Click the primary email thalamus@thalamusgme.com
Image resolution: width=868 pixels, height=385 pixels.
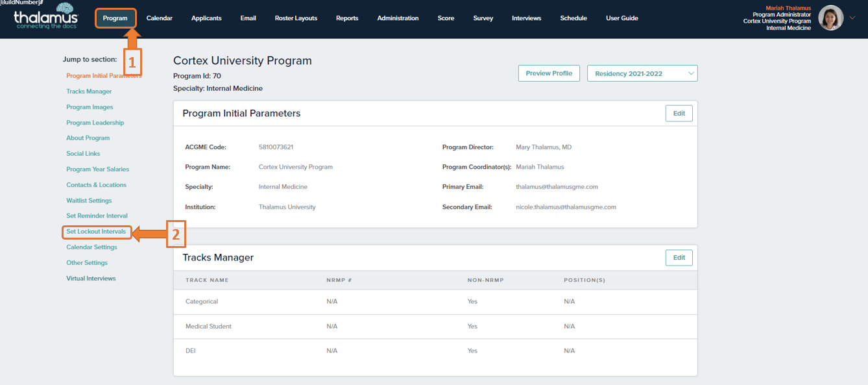(557, 187)
